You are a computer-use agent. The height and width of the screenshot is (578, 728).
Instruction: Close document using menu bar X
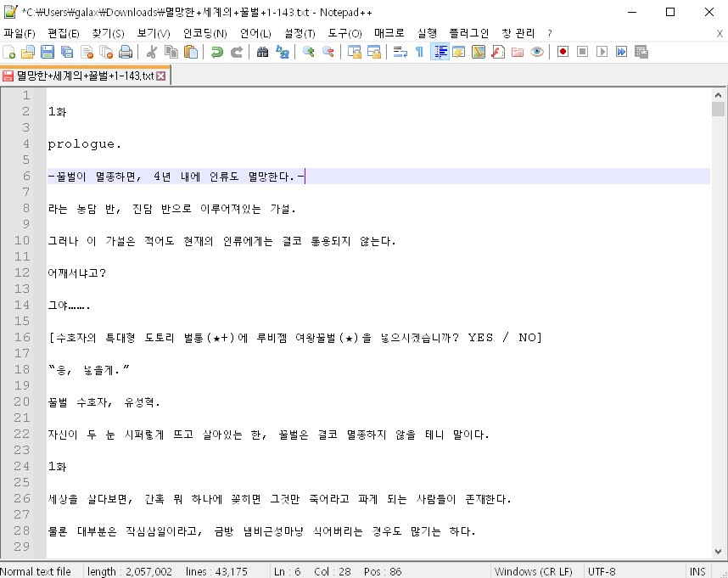(x=720, y=33)
